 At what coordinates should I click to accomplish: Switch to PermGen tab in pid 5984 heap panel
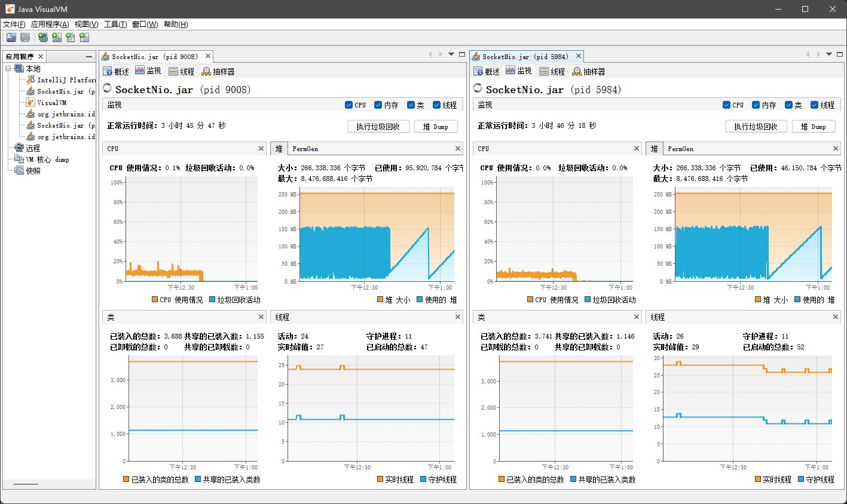pyautogui.click(x=681, y=149)
